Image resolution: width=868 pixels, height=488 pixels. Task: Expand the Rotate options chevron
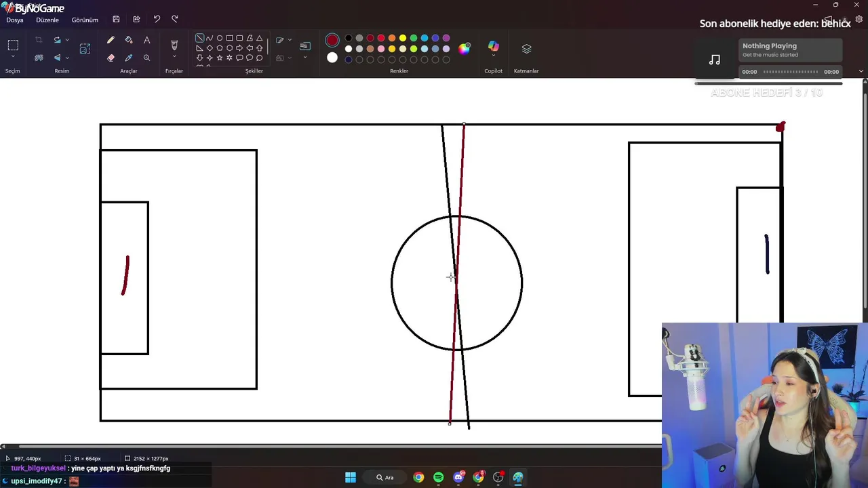[x=67, y=40]
